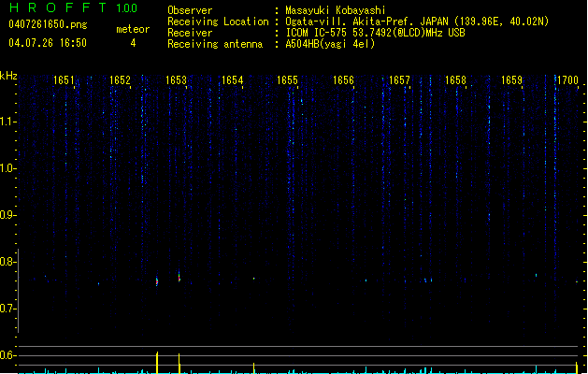Click the 1651 time marker
The width and height of the screenshot is (588, 374).
tap(64, 80)
